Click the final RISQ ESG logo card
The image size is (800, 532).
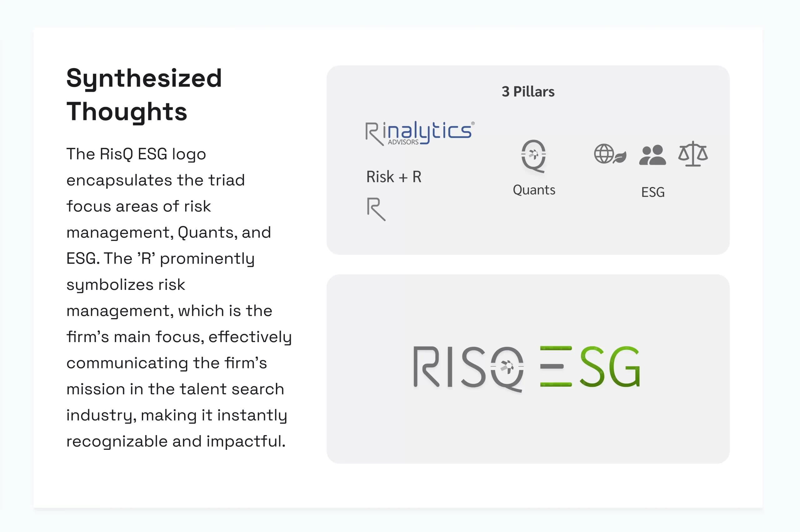pos(528,369)
